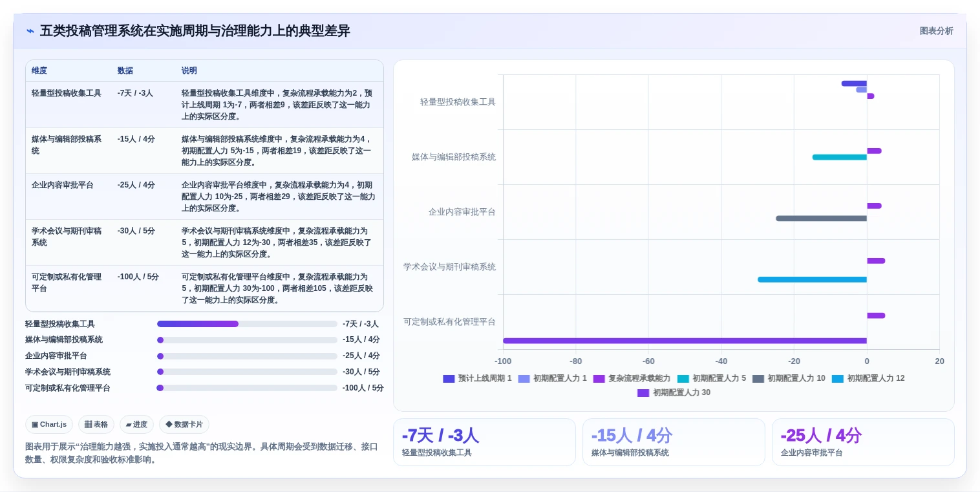Toggle 预计上线周期 1 legend swatch

click(x=449, y=379)
